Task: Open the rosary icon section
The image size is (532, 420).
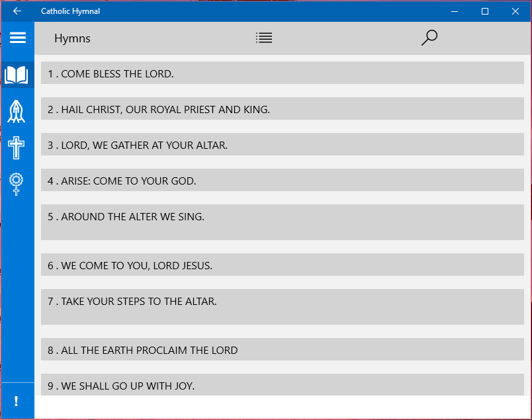Action: pos(17,183)
